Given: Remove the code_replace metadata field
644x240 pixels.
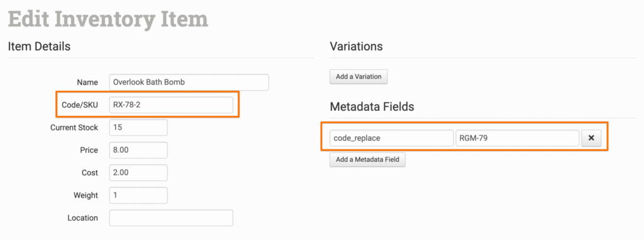Looking at the screenshot, I should pyautogui.click(x=591, y=139).
